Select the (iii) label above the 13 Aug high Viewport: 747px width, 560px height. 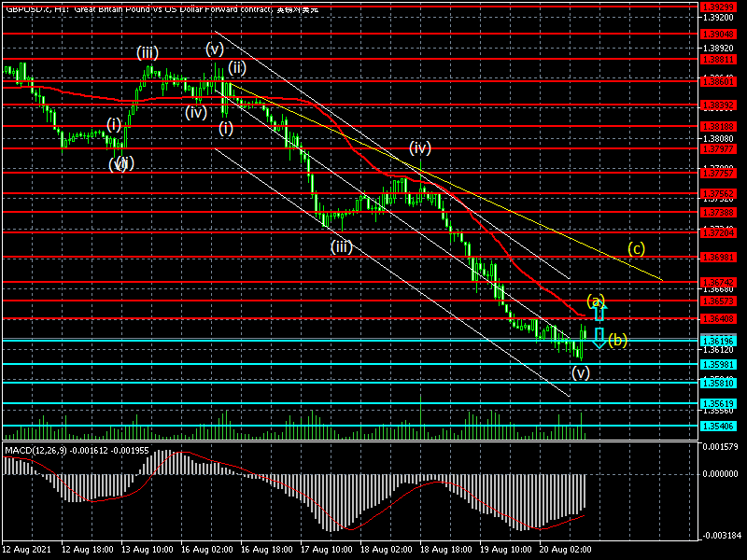click(148, 52)
